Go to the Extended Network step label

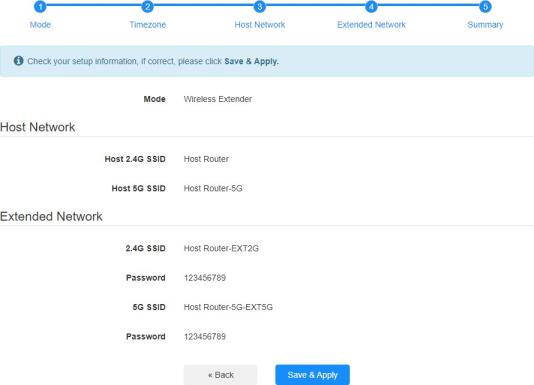coord(371,25)
